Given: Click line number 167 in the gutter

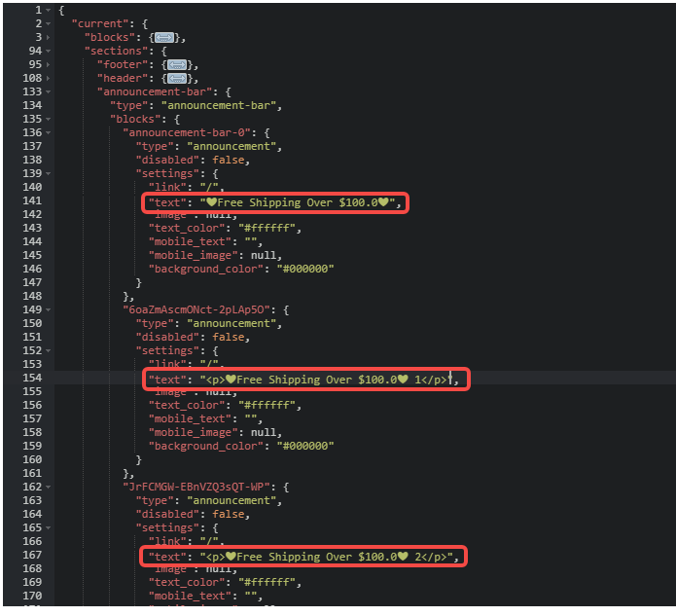Looking at the screenshot, I should point(32,555).
